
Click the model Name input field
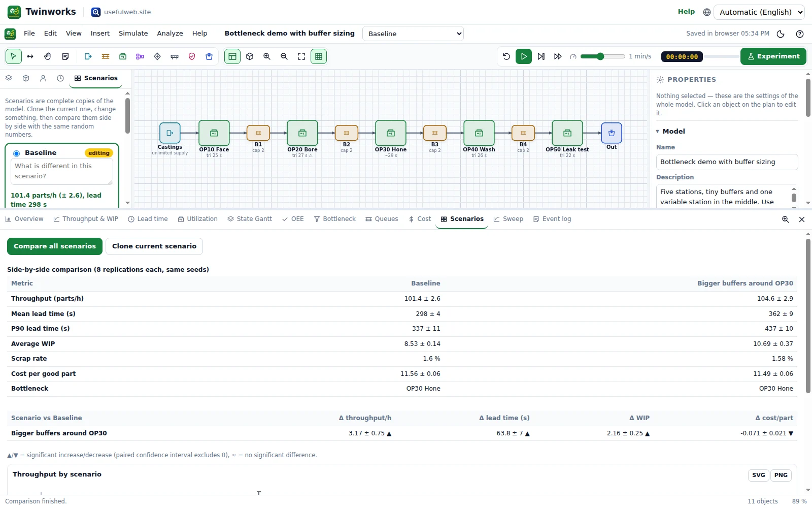tap(727, 162)
